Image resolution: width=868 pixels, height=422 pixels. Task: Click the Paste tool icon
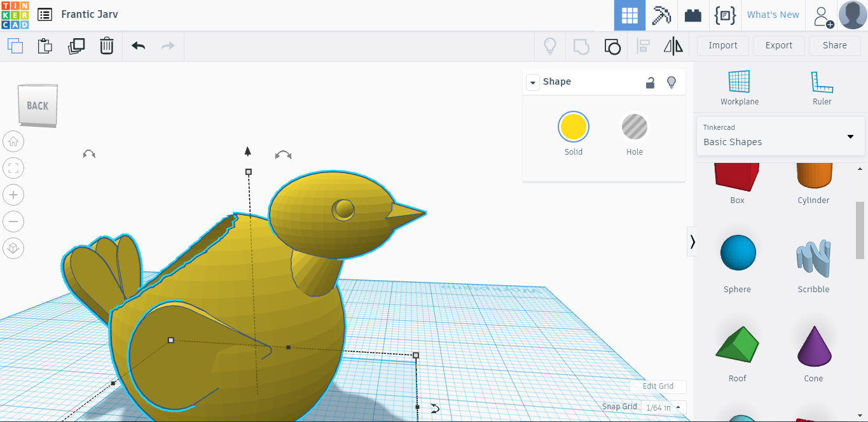(x=45, y=46)
